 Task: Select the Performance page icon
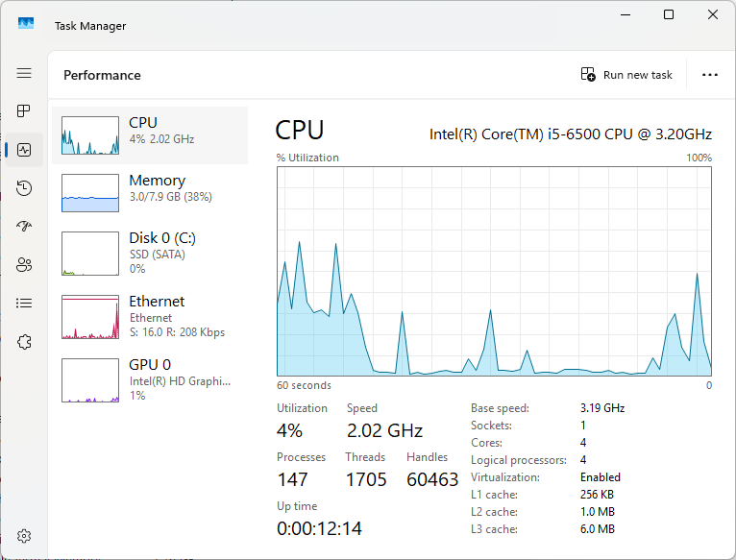click(24, 150)
